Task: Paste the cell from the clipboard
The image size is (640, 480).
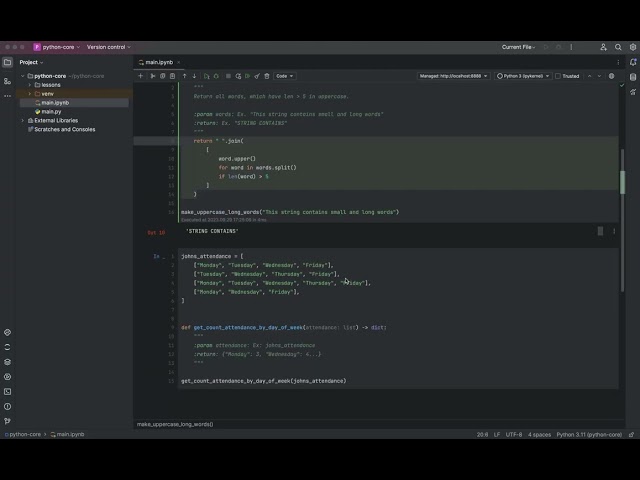Action: 172,76
